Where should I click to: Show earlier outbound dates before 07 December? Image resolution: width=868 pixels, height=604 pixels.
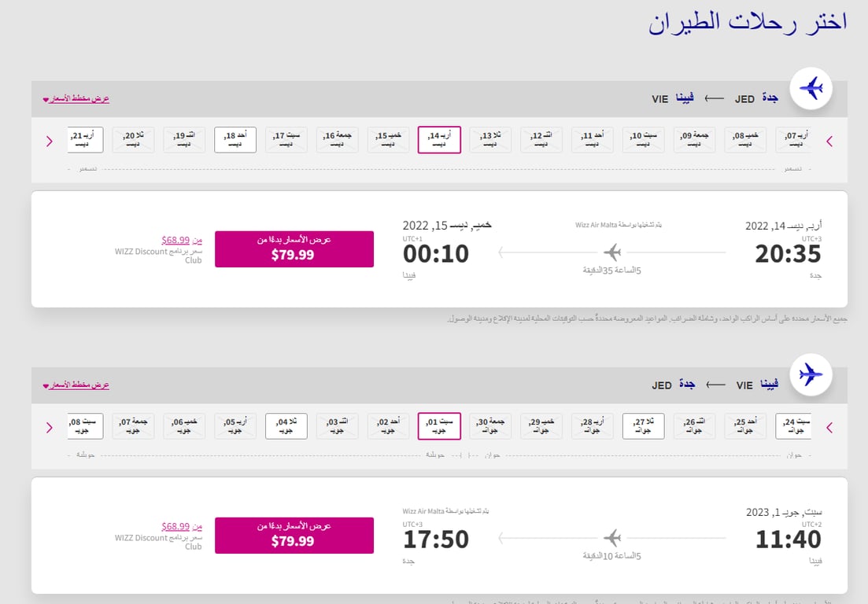829,142
